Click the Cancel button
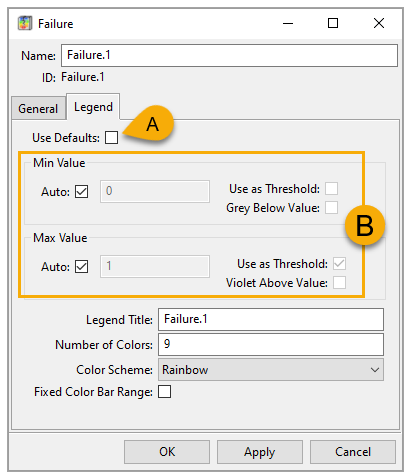 coord(353,452)
